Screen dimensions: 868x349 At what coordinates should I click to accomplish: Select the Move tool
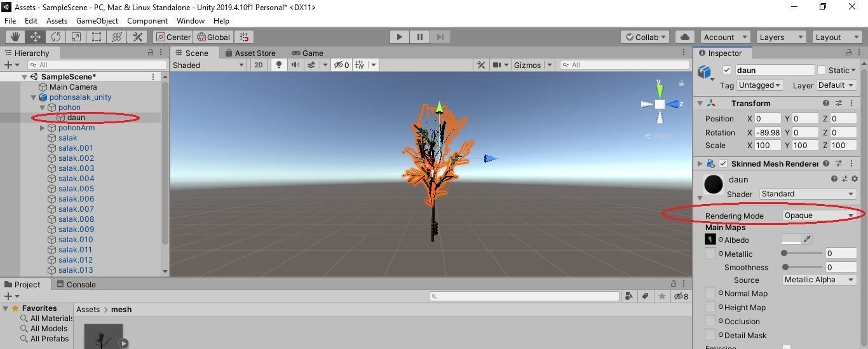[35, 37]
